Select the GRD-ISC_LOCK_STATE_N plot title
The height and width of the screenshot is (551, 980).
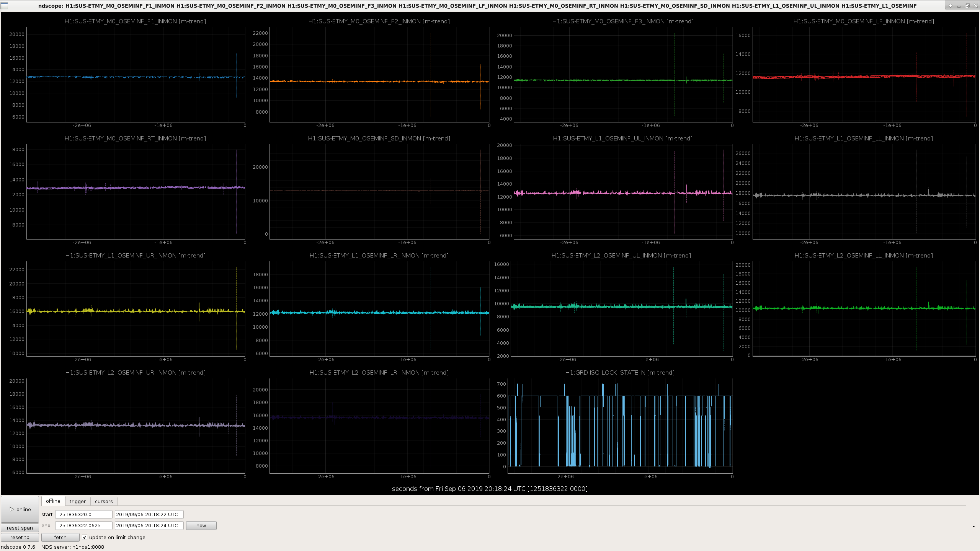click(x=620, y=373)
